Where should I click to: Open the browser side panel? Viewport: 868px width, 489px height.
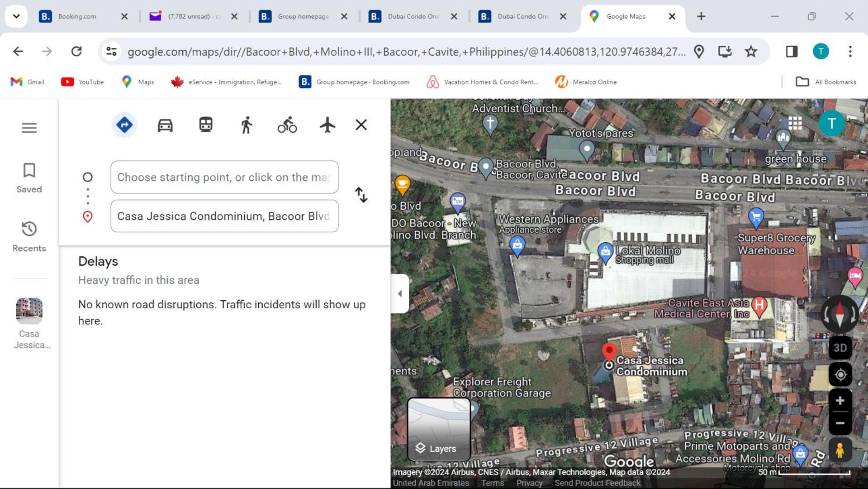click(792, 52)
